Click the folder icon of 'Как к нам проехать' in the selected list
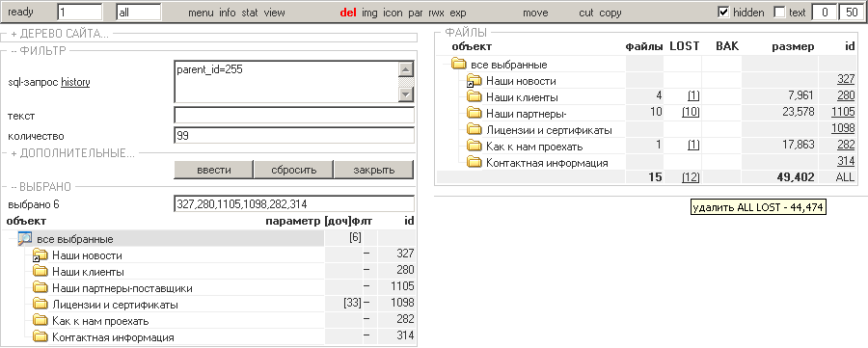This screenshot has width=868, height=348. click(x=40, y=320)
